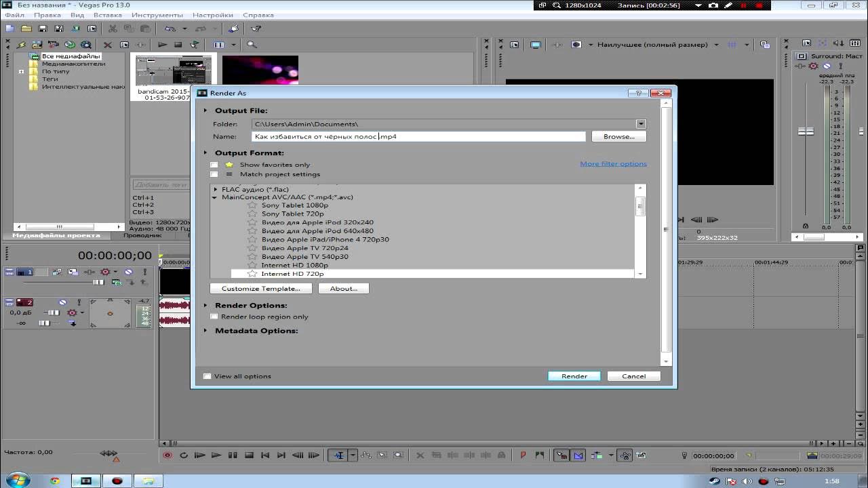
Task: Open the Вид menu
Action: coord(77,15)
